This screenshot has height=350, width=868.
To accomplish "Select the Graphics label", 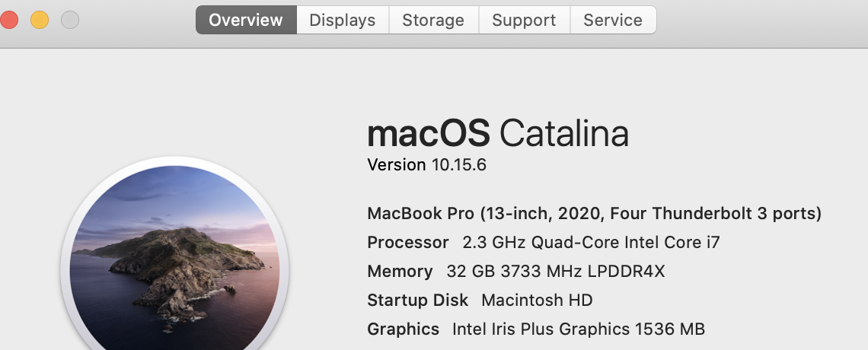I will 403,329.
